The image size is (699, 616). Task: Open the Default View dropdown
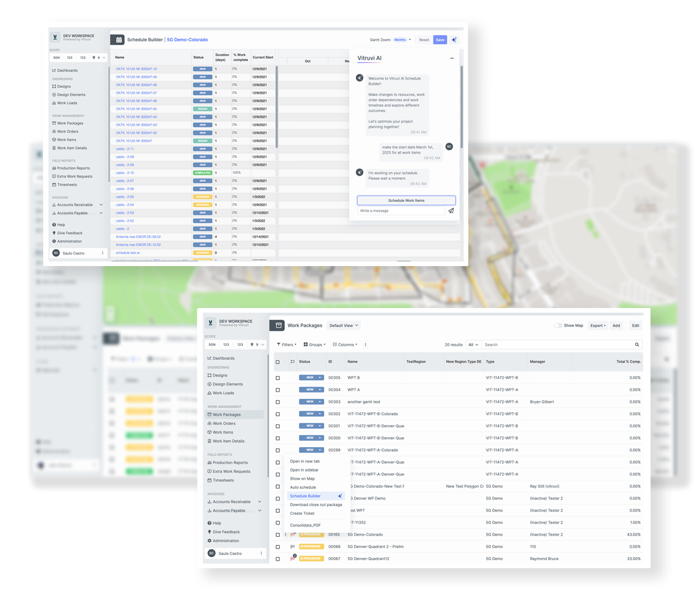343,325
